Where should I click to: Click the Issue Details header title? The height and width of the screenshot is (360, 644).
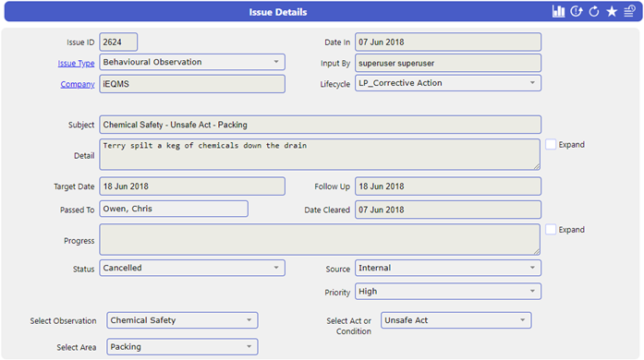click(x=278, y=12)
